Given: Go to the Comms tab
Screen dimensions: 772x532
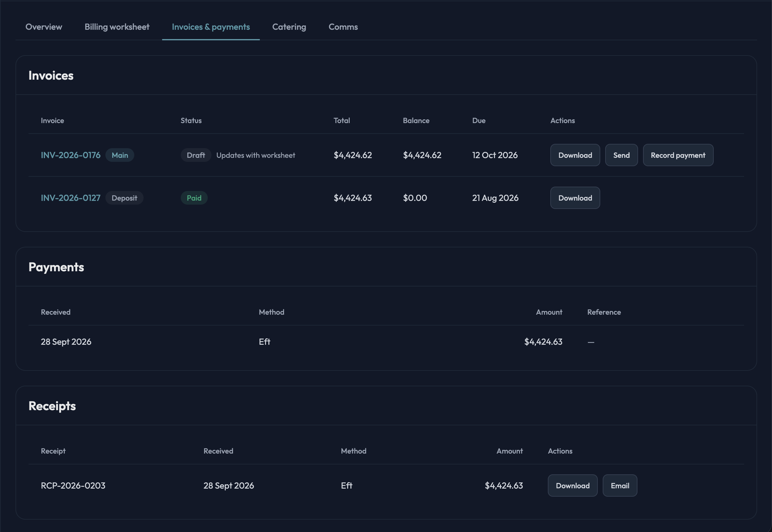Looking at the screenshot, I should (343, 27).
